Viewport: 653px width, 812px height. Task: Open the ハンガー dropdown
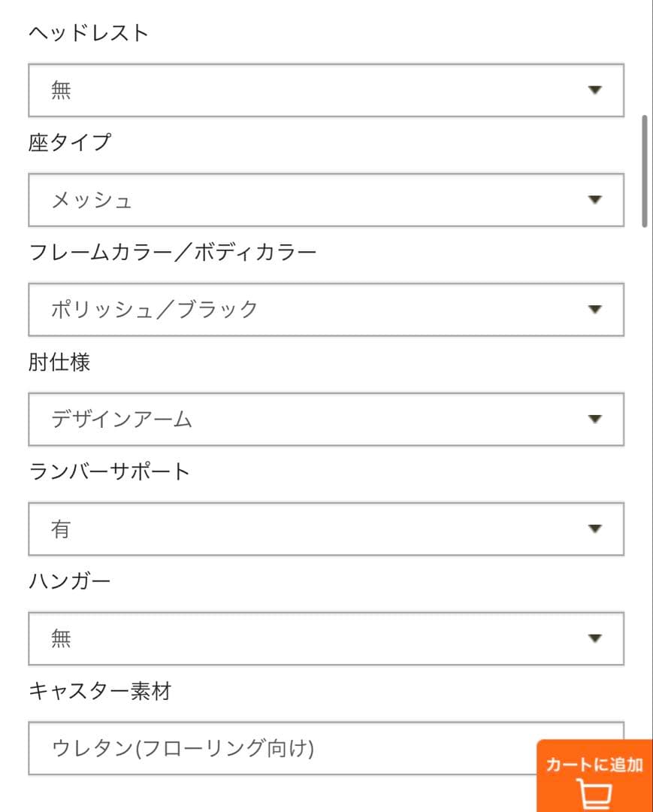click(x=325, y=638)
